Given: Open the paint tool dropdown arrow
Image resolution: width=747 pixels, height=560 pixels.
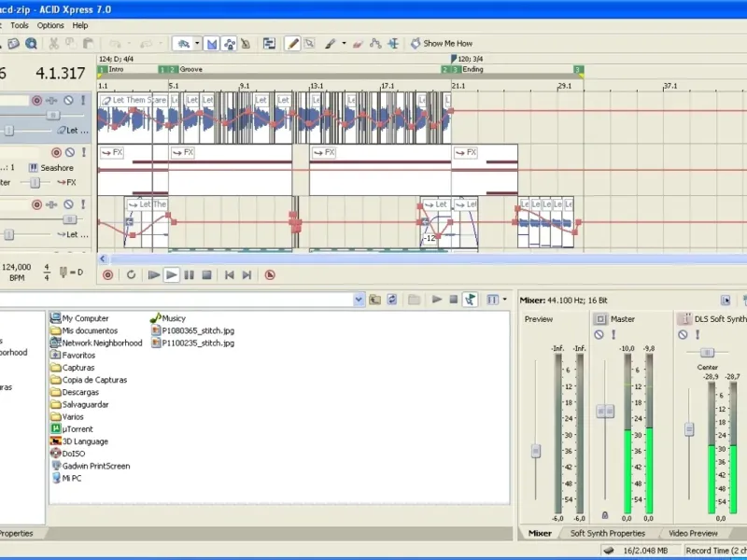Looking at the screenshot, I should tap(344, 43).
